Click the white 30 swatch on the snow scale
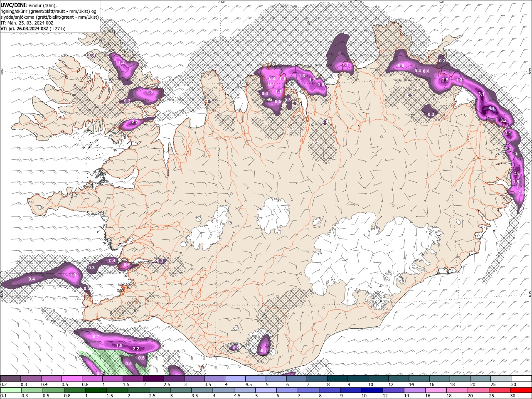The image size is (532, 399). click(521, 379)
